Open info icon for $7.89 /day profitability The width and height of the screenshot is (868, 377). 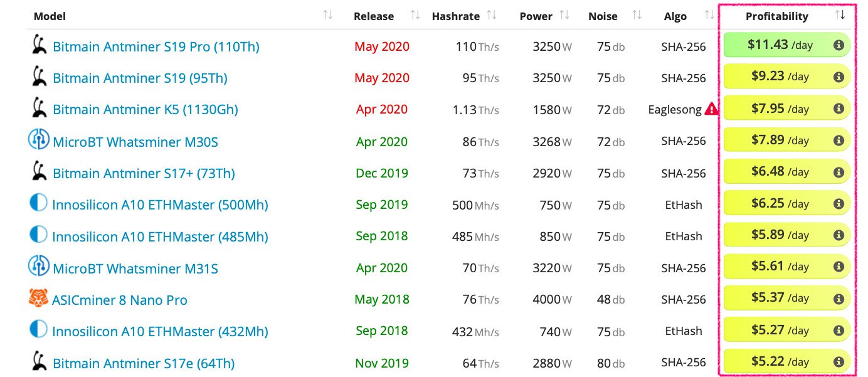(838, 140)
